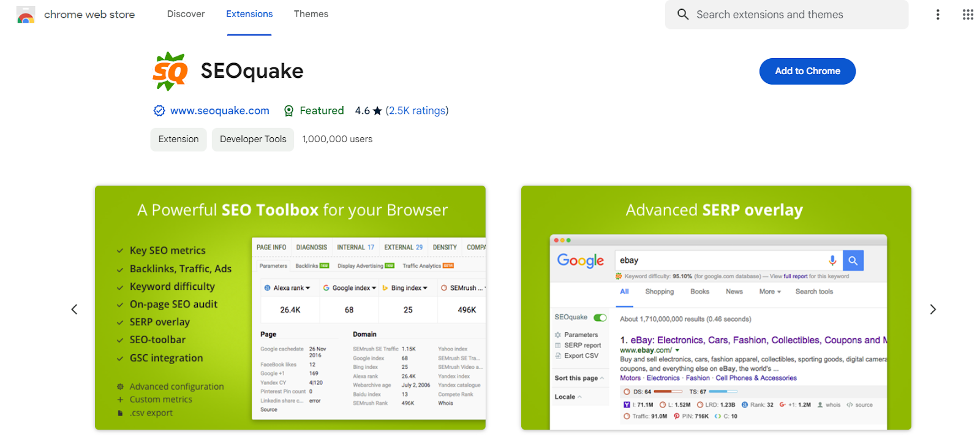Click Parameters in SEOquake side panel
This screenshot has width=980, height=448.
coord(581,335)
